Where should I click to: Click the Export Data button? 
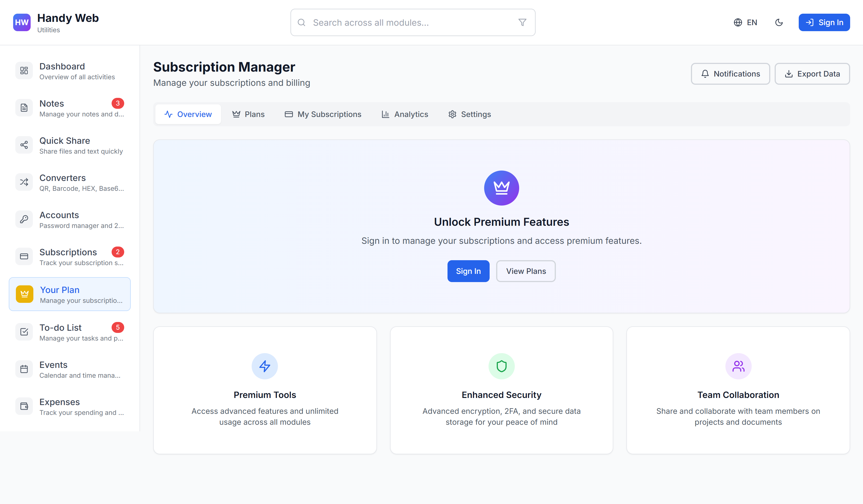(x=812, y=74)
